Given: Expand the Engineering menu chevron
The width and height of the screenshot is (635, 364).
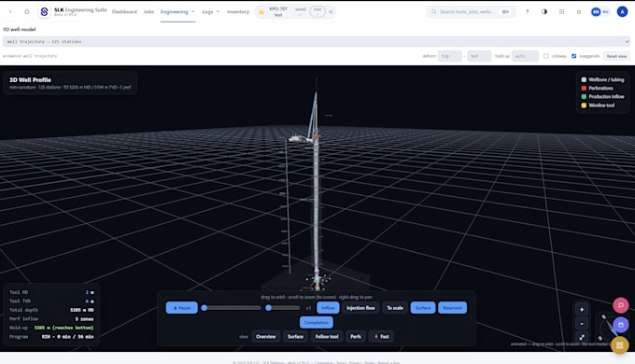Looking at the screenshot, I should (x=192, y=12).
